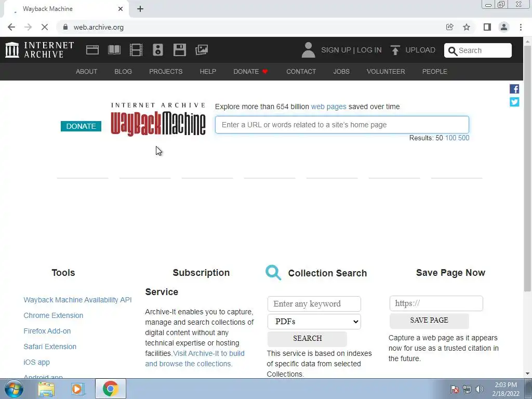The image size is (532, 399).
Task: Click the SEARCH button under Collection Search
Action: (307, 339)
